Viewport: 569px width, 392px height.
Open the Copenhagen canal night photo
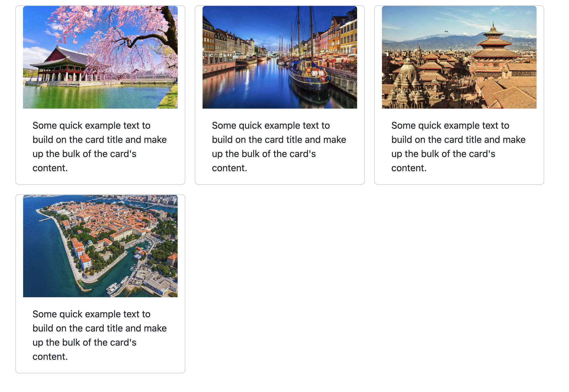[279, 57]
